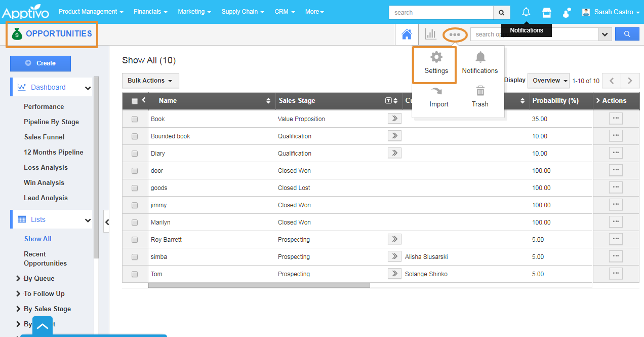Open the App Store icon in header
Screen dimensions: 644x337
coord(546,12)
